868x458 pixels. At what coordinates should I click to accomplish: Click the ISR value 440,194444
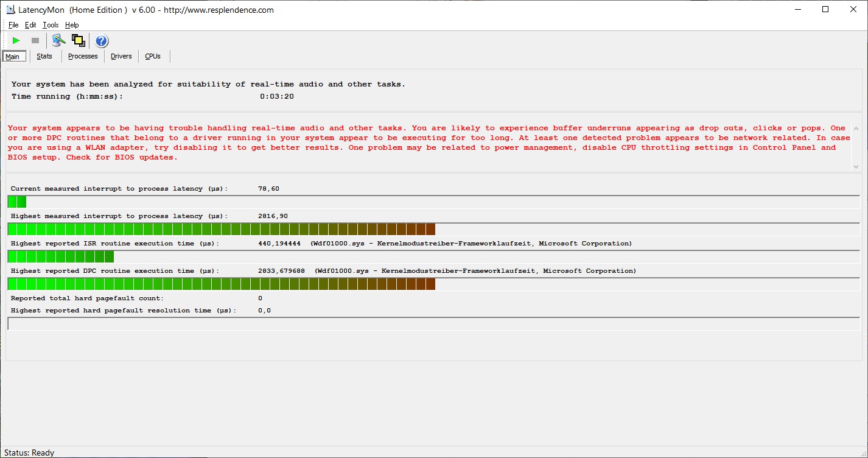coord(279,244)
